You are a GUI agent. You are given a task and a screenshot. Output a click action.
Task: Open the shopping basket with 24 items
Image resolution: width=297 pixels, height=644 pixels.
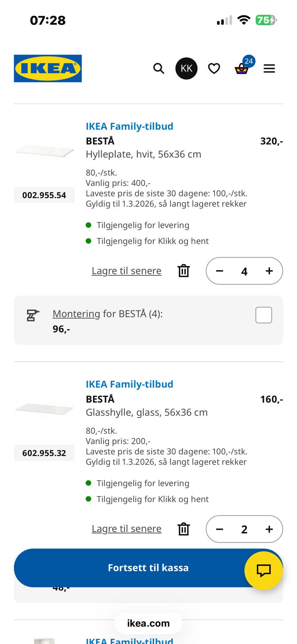pos(242,68)
